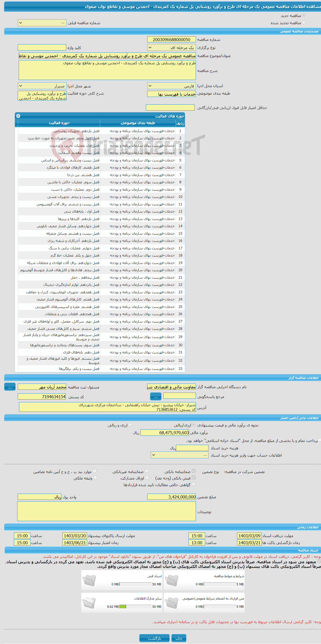Click the سایر مدارک storage usage bar

136,607
